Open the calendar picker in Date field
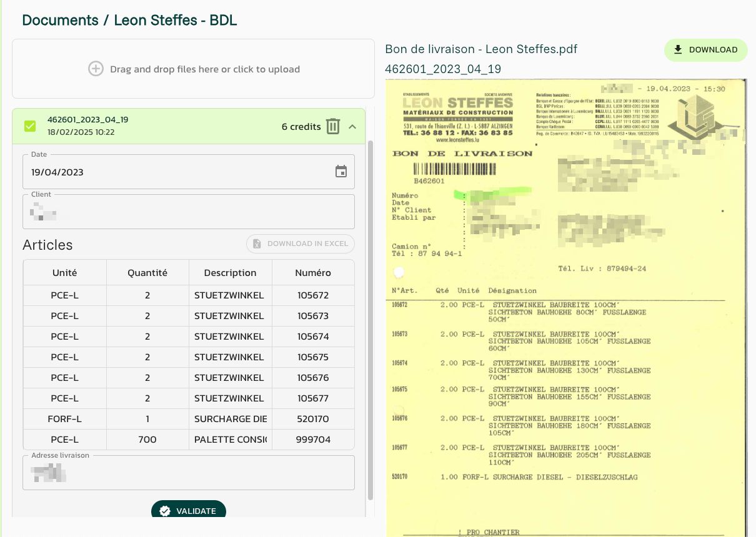 coord(341,172)
